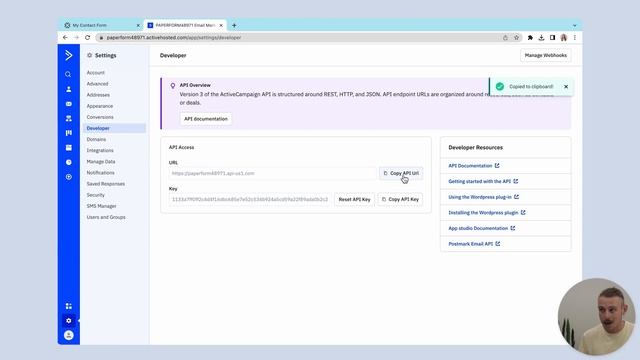Open the Chrome profile avatar
Screen dimensions: 640x360
(x=564, y=38)
